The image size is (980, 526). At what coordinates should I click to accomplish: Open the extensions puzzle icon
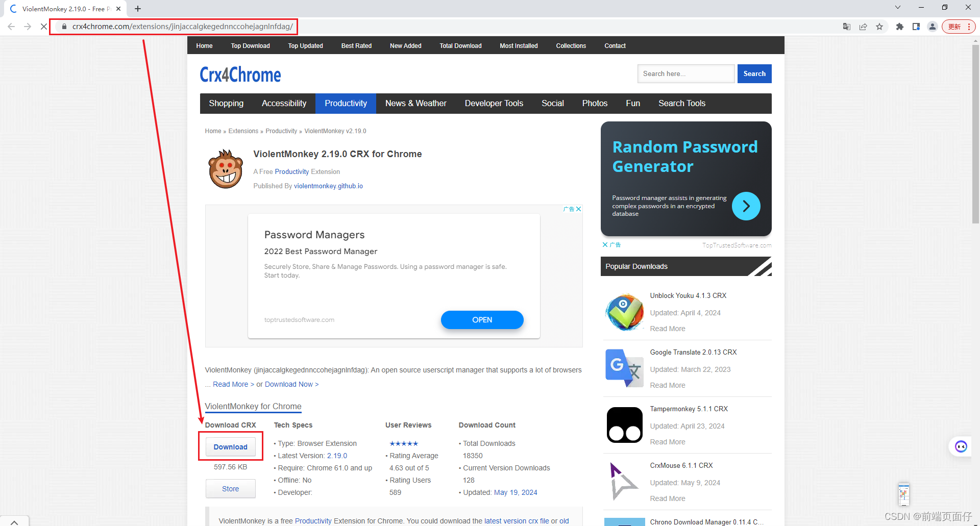click(x=900, y=27)
